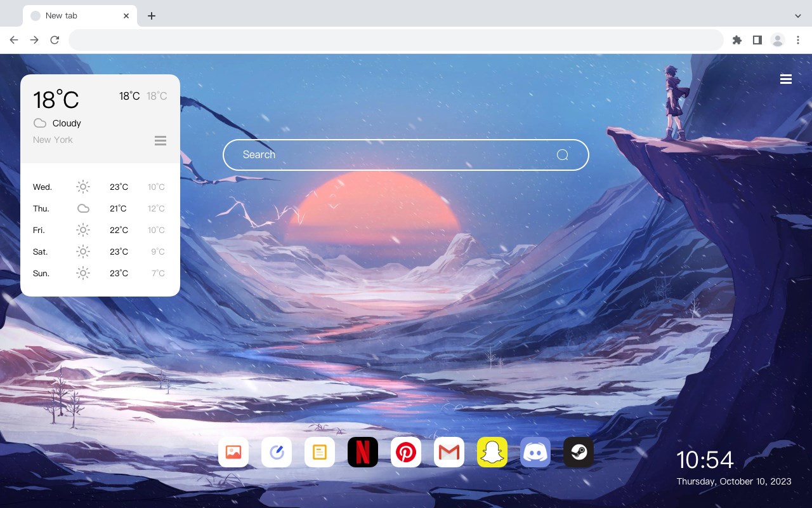Click Thursday's cloud forecast icon
This screenshot has height=508, width=812.
(83, 208)
